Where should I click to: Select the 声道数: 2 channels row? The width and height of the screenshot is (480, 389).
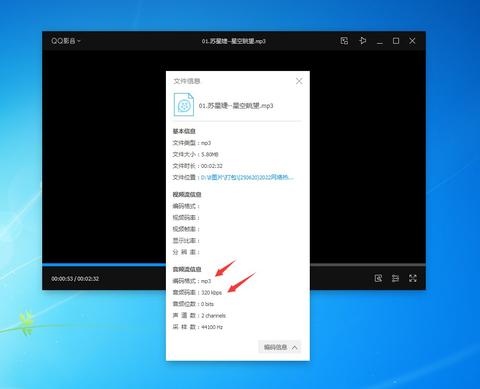tap(199, 315)
